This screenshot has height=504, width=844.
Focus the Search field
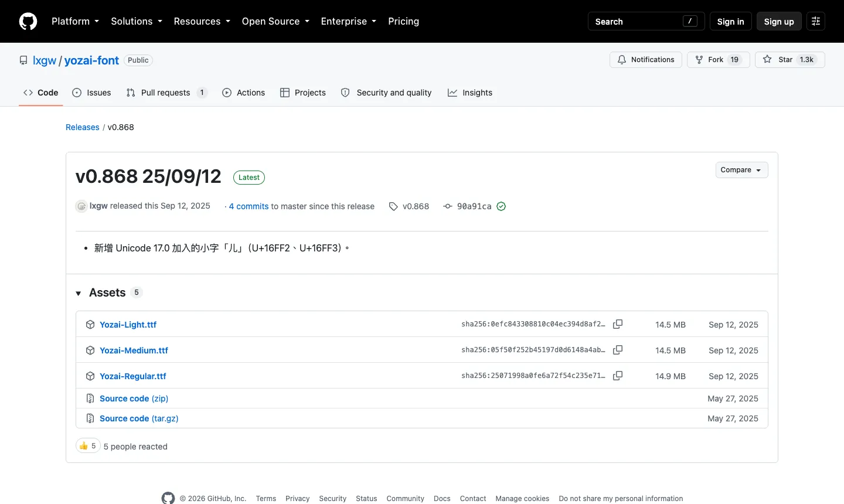(646, 21)
